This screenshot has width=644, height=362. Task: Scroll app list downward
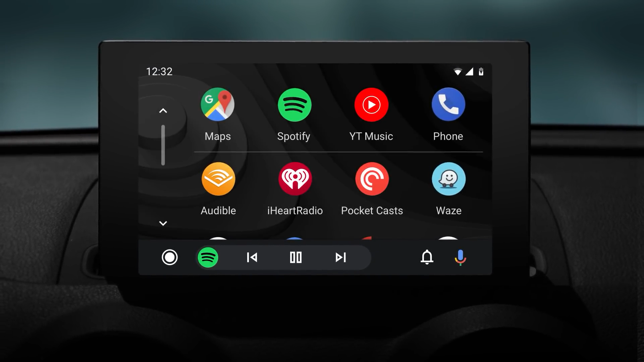tap(163, 223)
